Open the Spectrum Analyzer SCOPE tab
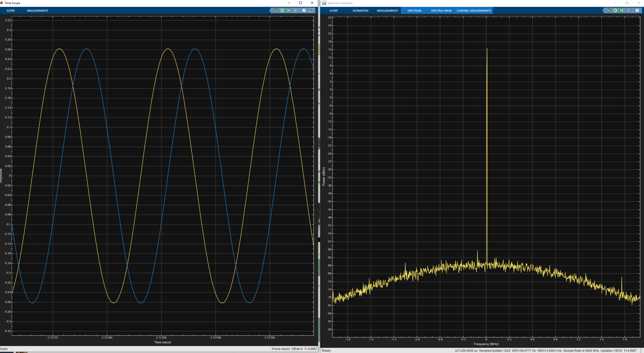The image size is (644, 353). pos(334,11)
